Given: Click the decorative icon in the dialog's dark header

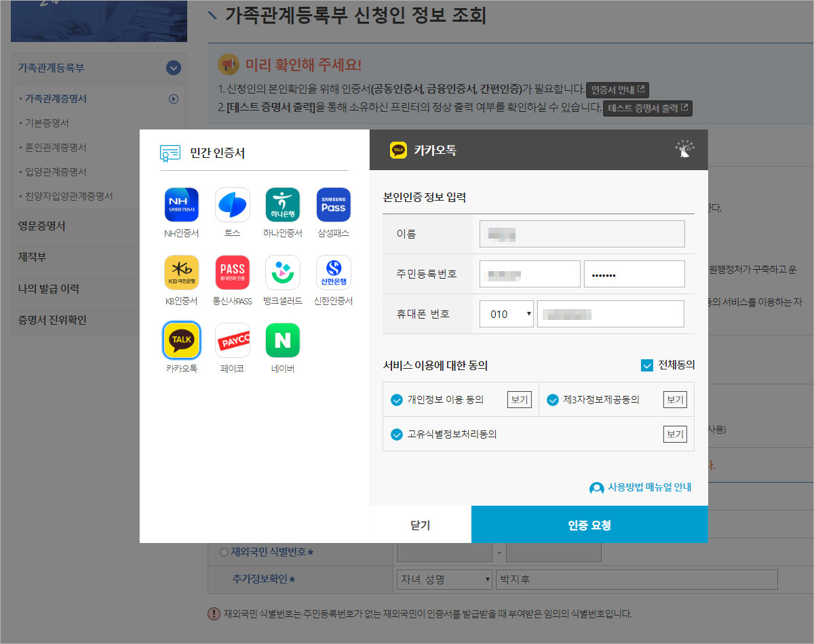Looking at the screenshot, I should (x=685, y=150).
